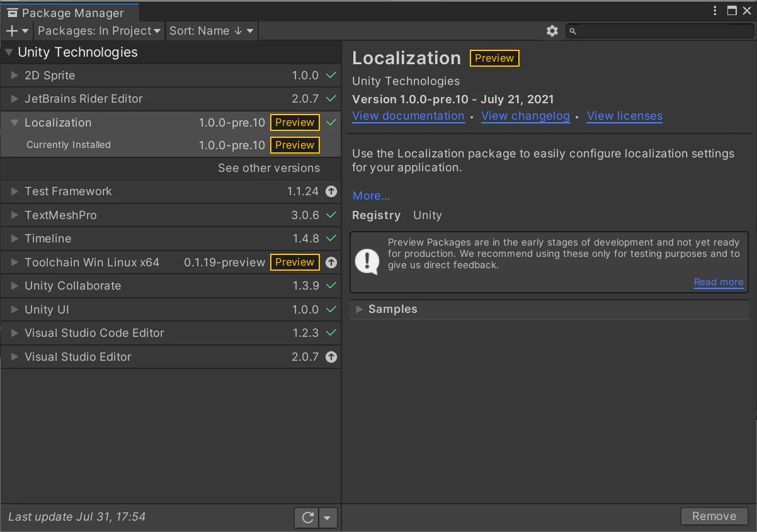Click the warning icon in the preview notice

coord(367,261)
